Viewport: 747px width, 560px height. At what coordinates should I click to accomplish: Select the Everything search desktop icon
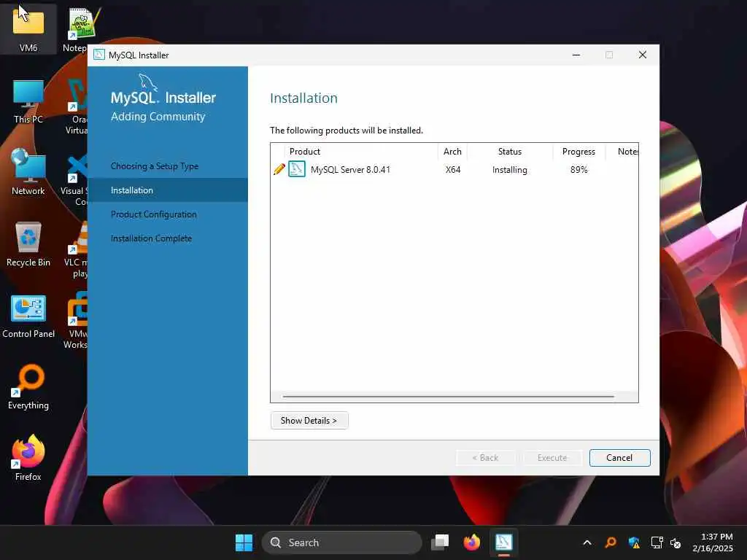click(x=28, y=386)
